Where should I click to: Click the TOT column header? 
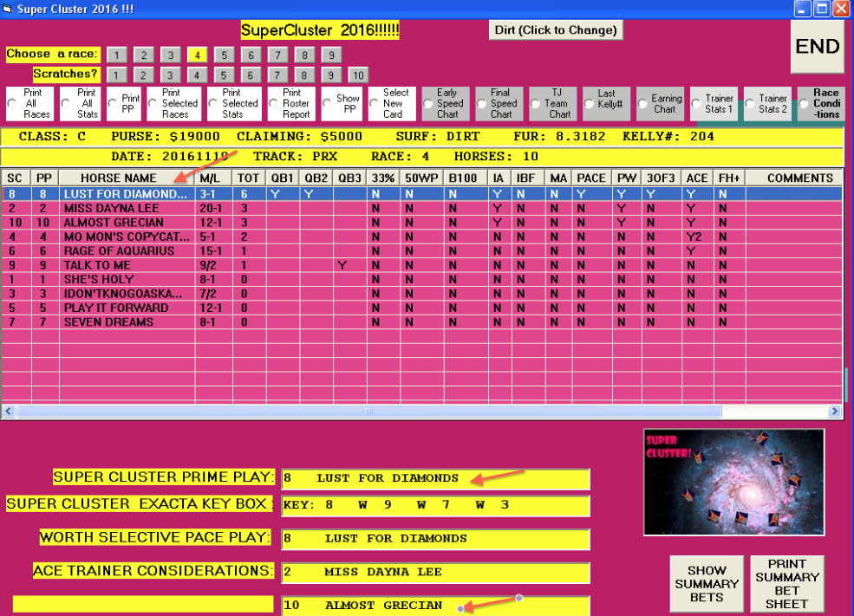[248, 178]
